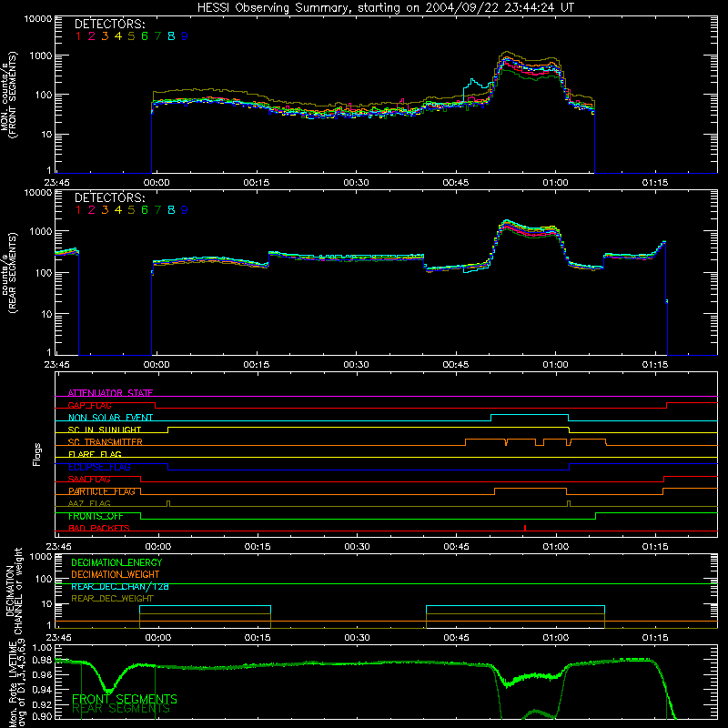The height and width of the screenshot is (728, 728).
Task: Click the SAA_FLAG label
Action: (x=89, y=480)
